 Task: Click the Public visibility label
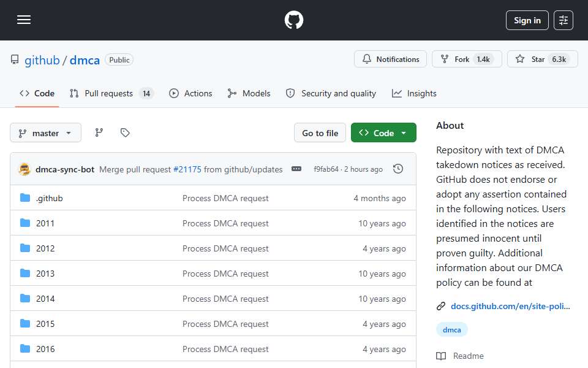click(119, 60)
